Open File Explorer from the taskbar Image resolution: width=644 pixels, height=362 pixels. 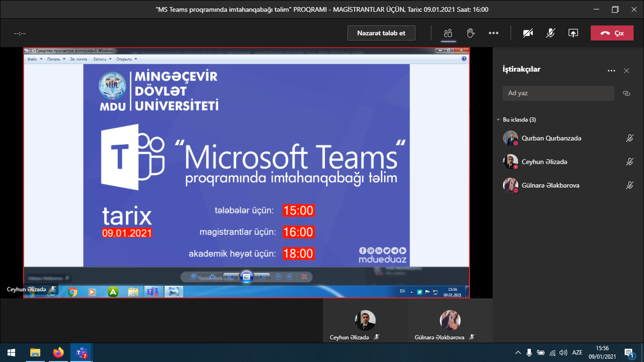35,353
